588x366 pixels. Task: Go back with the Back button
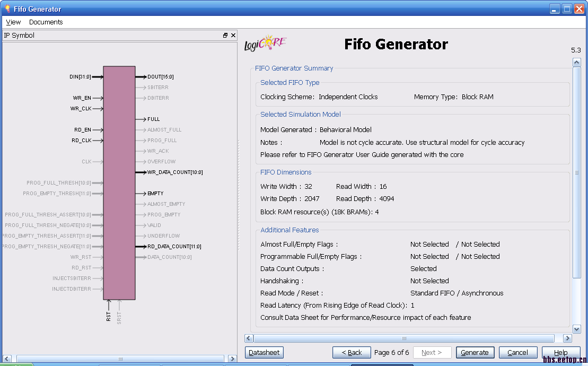(x=352, y=353)
